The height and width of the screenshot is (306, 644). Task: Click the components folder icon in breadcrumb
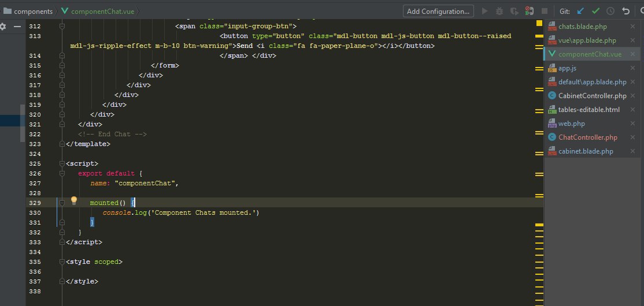7,11
